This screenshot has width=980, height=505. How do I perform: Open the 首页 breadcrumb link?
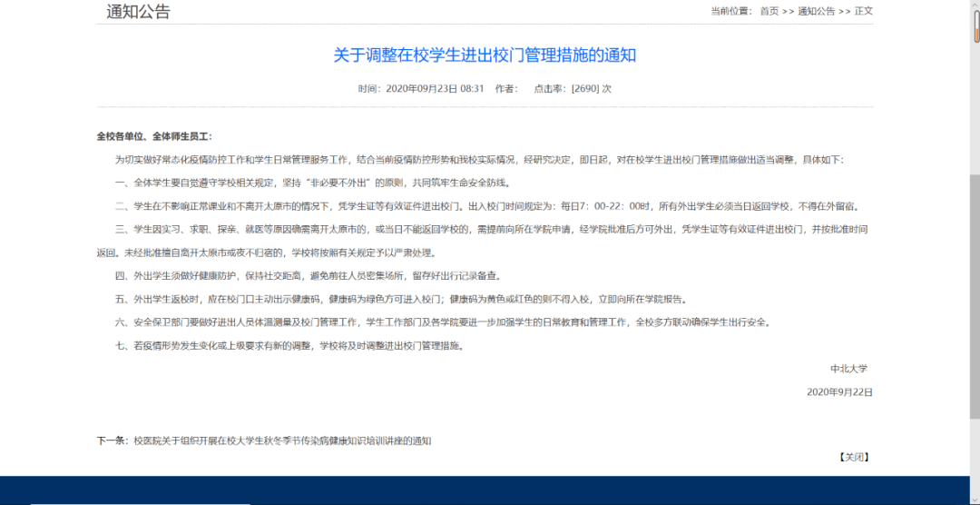(x=769, y=11)
